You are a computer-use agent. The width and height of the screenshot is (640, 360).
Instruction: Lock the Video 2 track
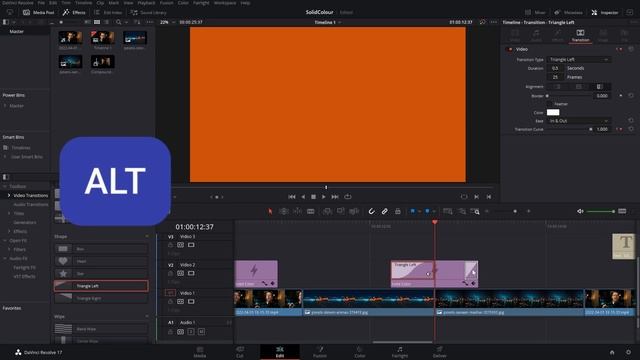pos(170,273)
